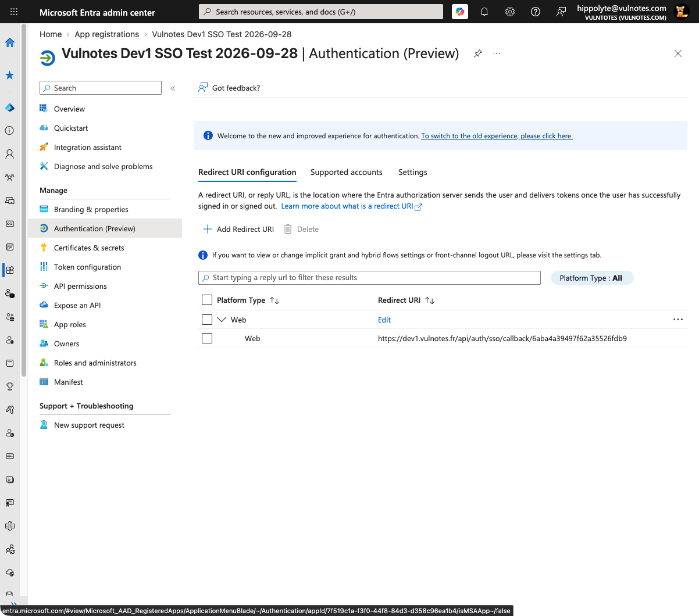
Task: Switch to Supported accounts tab
Action: point(347,172)
